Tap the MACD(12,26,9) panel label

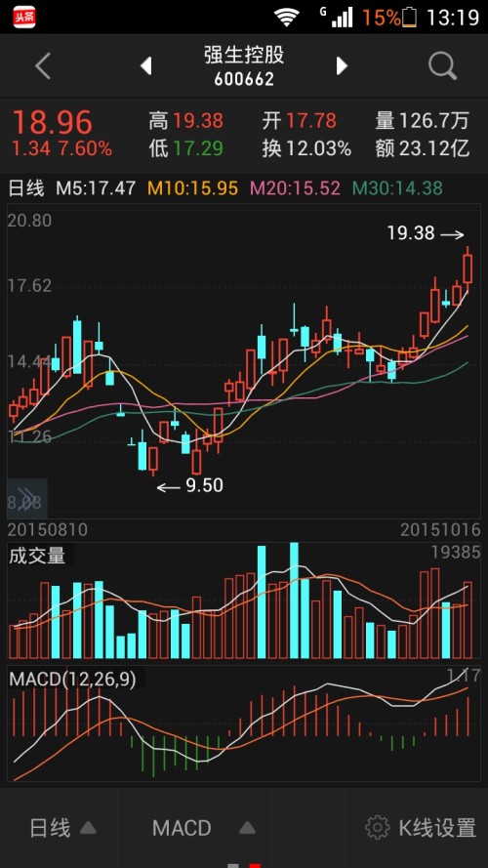coord(72,679)
